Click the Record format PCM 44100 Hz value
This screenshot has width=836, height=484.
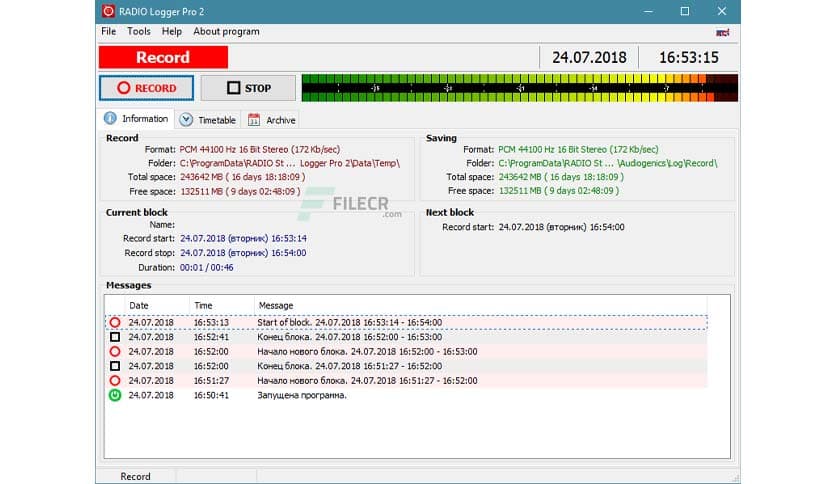tap(259, 149)
